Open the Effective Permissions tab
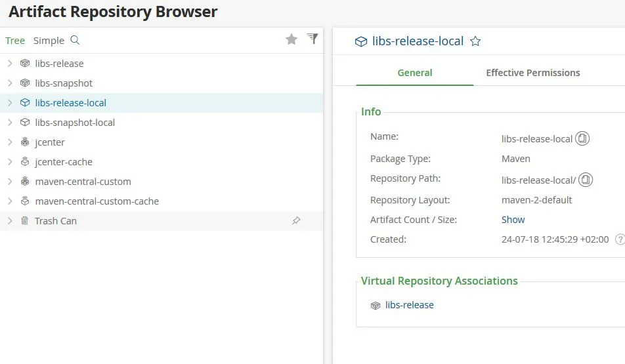 pos(533,73)
